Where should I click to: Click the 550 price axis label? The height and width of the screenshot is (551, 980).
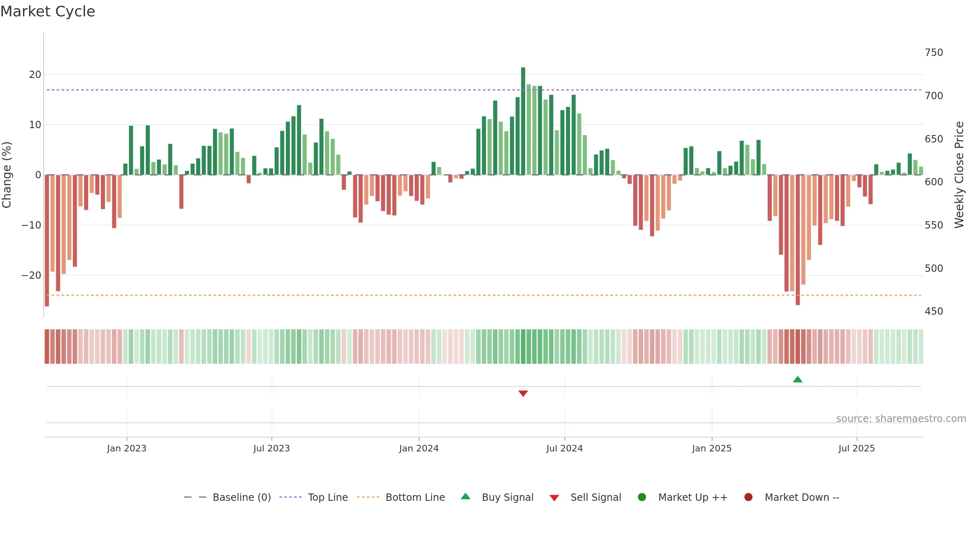point(934,225)
